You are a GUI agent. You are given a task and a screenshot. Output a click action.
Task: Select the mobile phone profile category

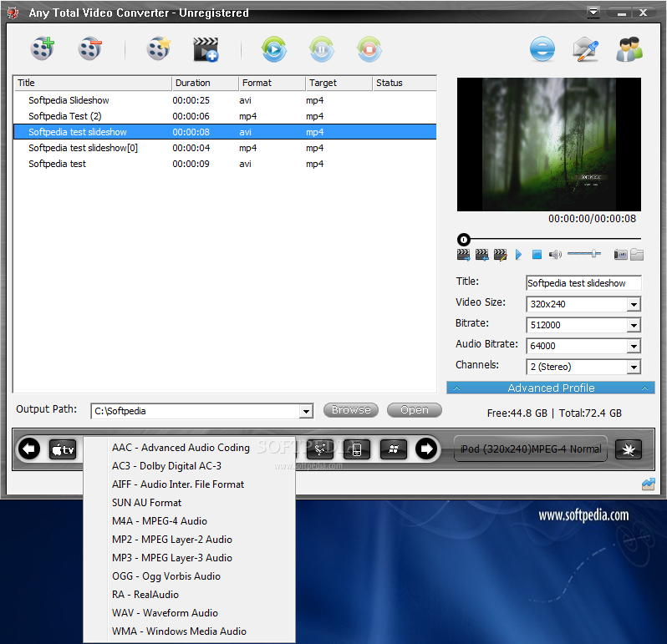[356, 449]
